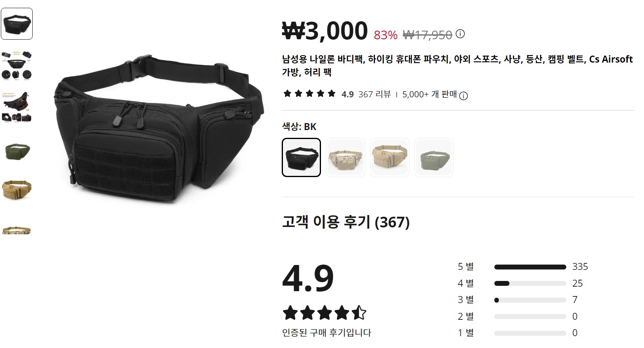Select the black BK color swatch

[301, 157]
